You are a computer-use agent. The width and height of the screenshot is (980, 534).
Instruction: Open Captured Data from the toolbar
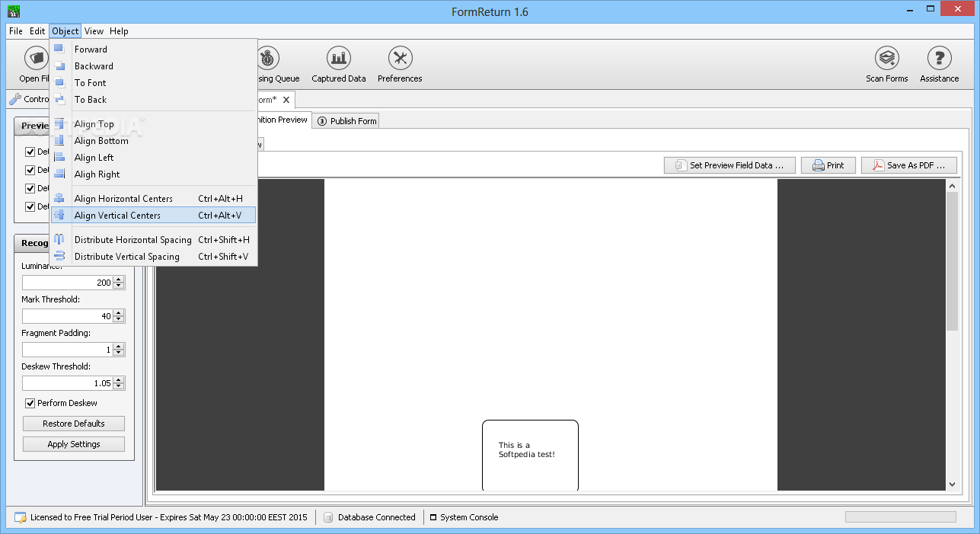click(x=339, y=58)
